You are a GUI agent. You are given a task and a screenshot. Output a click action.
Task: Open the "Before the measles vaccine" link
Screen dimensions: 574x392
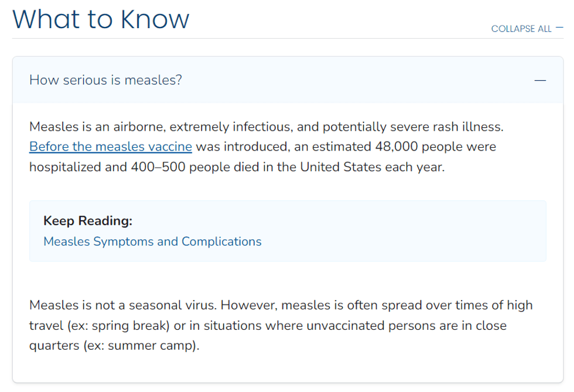click(111, 146)
